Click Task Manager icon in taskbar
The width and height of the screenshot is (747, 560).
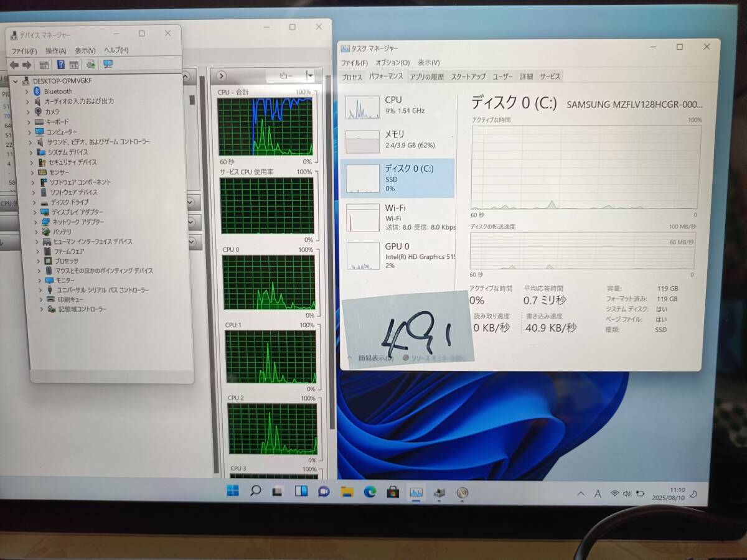[415, 492]
